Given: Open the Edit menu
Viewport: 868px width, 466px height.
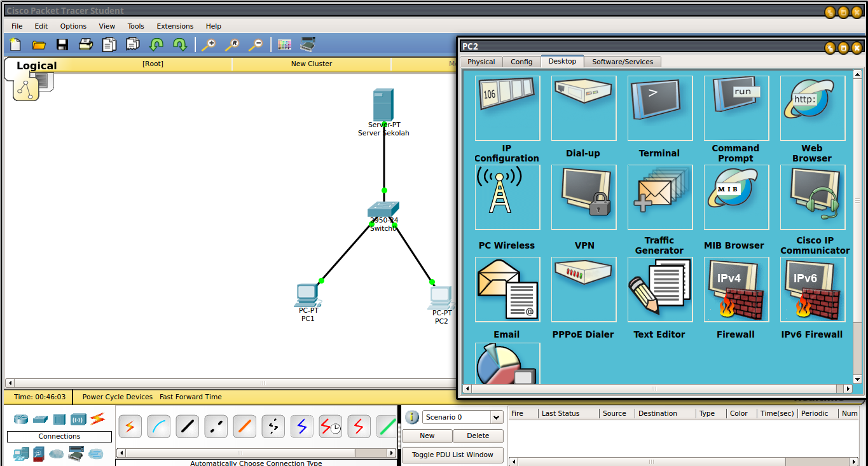Looking at the screenshot, I should pyautogui.click(x=41, y=26).
